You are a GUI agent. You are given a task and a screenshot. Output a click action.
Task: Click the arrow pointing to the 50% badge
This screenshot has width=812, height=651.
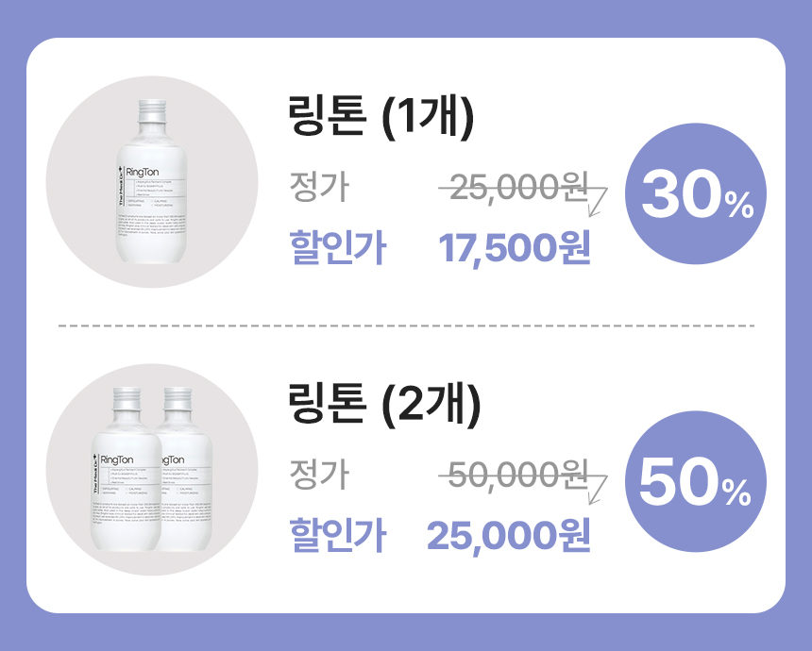click(x=598, y=487)
